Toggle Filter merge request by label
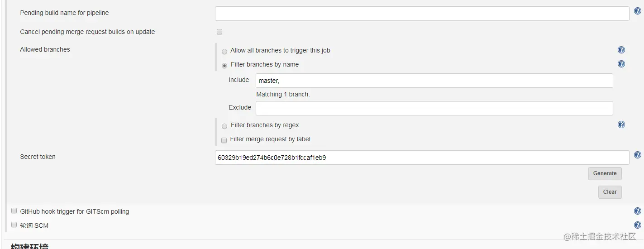Viewport: 644px width, 249px height. pos(224,140)
